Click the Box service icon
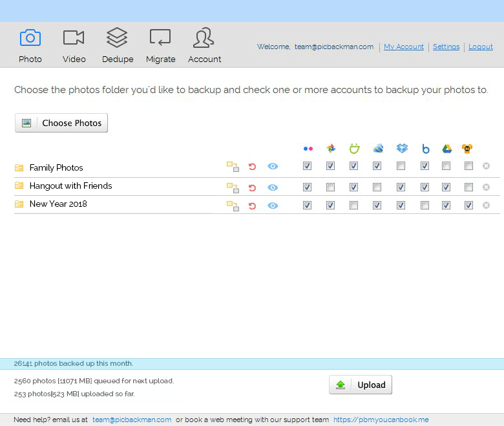Viewport: 504px width, 426px height. click(426, 149)
